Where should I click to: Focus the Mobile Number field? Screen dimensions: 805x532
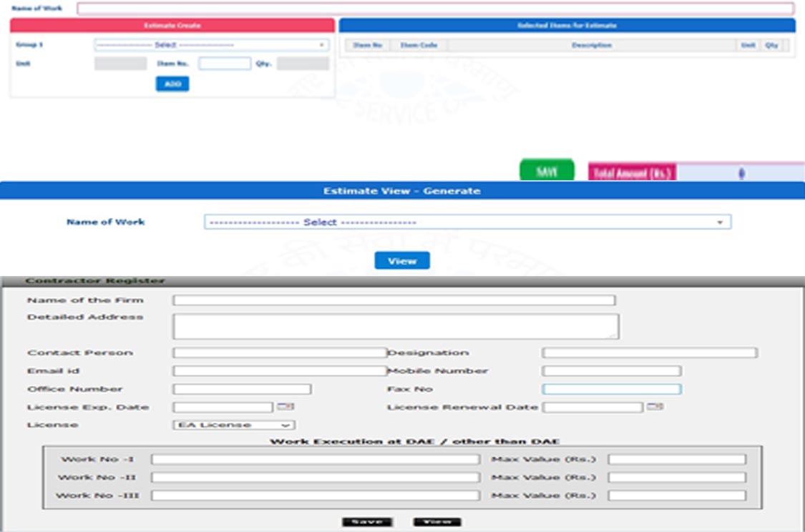point(612,371)
